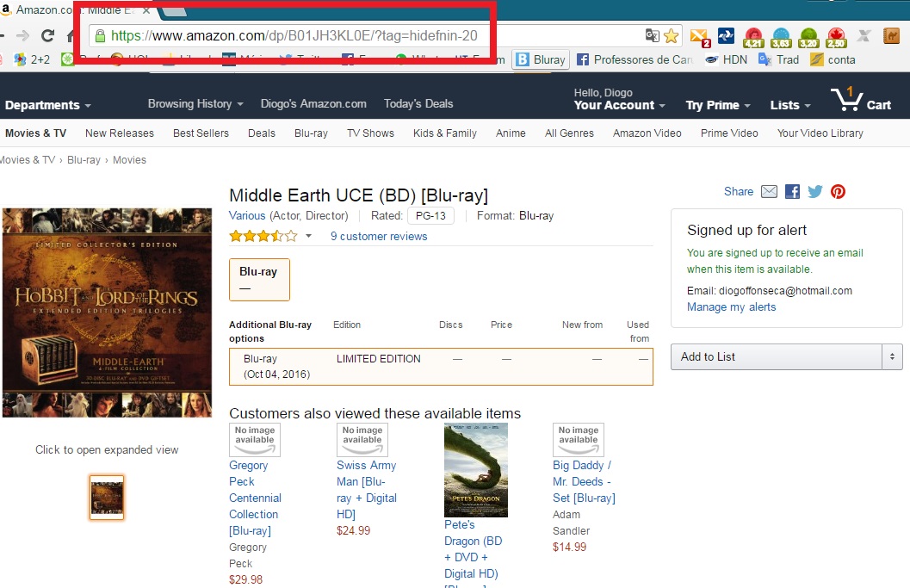Open the 2+2 bookmark
The width and height of the screenshot is (910, 588).
click(x=32, y=59)
